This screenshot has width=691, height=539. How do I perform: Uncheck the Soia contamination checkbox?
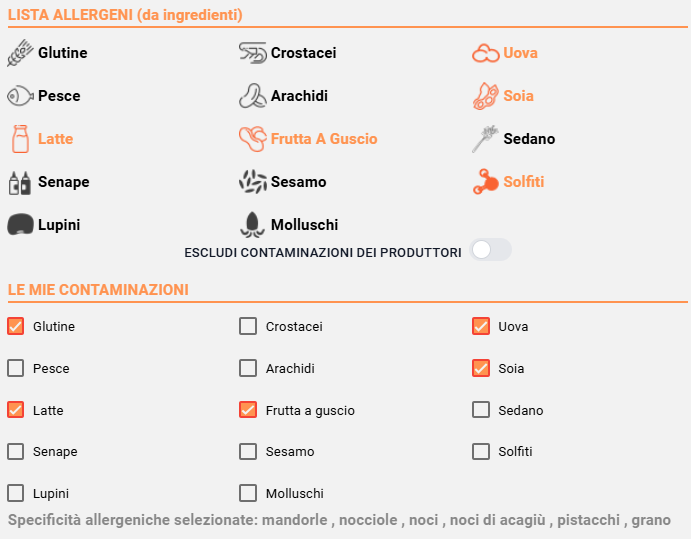pyautogui.click(x=481, y=368)
